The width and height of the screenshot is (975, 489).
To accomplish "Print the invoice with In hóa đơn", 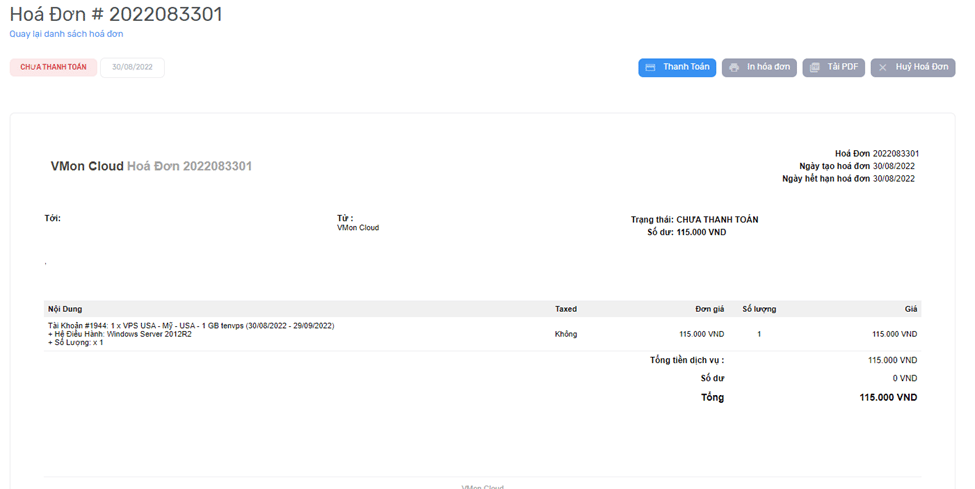I will pos(759,68).
